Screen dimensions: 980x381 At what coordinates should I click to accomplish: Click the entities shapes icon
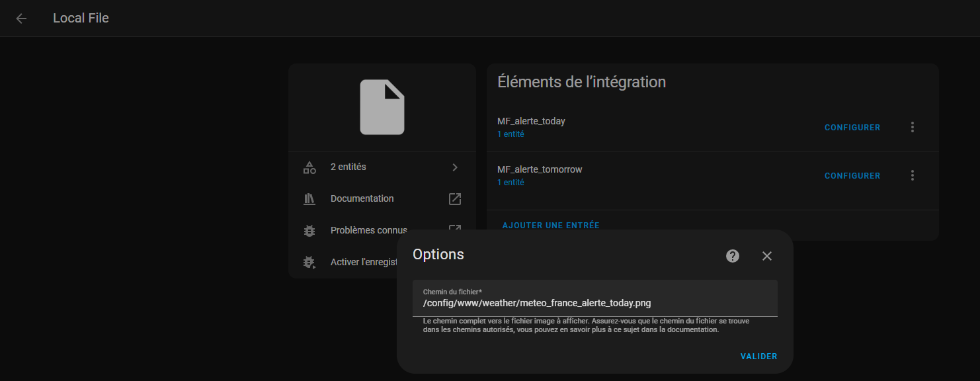click(x=309, y=167)
